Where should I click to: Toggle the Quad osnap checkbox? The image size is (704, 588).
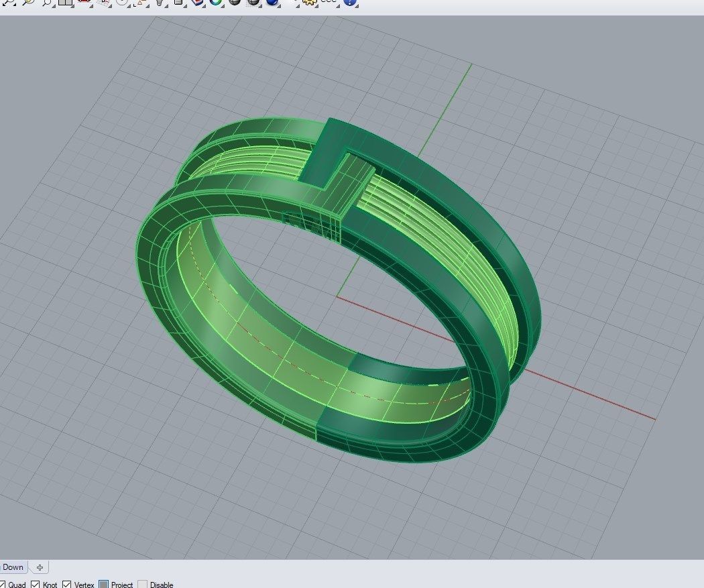pyautogui.click(x=1, y=585)
